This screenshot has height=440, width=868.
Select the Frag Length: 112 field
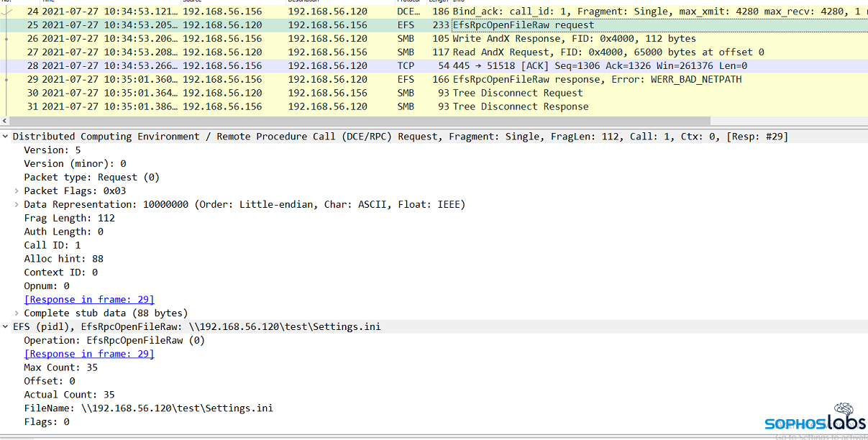tap(69, 219)
